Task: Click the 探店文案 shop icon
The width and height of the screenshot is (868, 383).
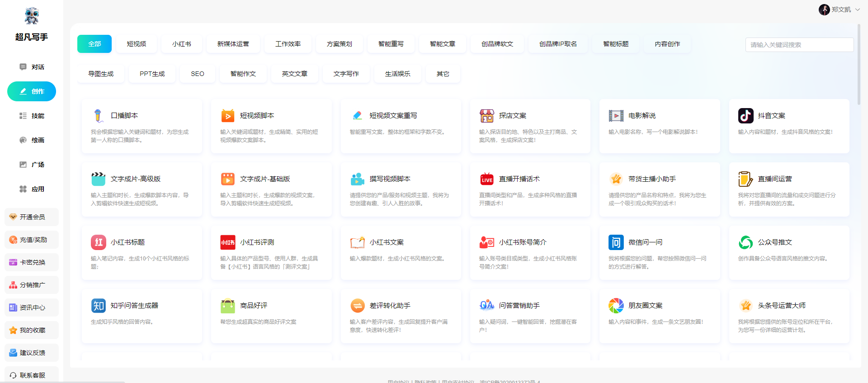Action: (x=486, y=116)
